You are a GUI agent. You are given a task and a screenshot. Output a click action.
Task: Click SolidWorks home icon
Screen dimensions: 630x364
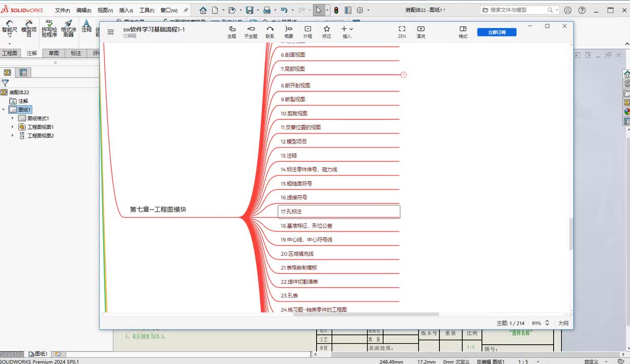[x=203, y=10]
